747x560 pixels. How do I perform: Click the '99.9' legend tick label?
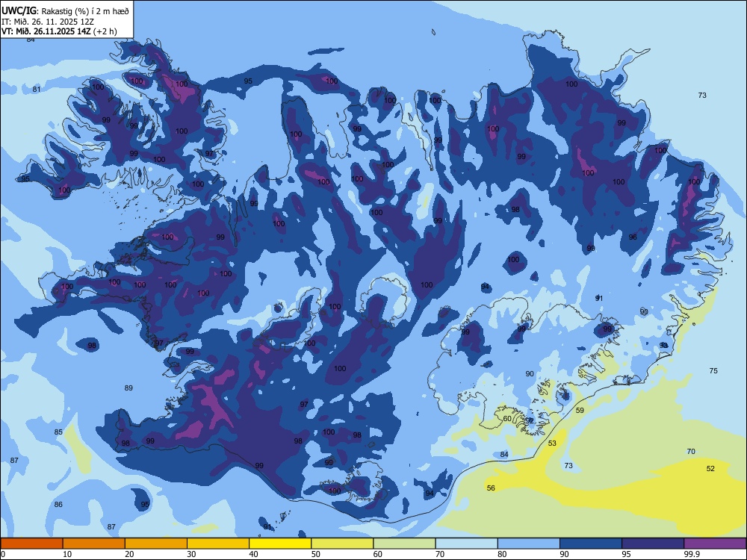click(692, 554)
